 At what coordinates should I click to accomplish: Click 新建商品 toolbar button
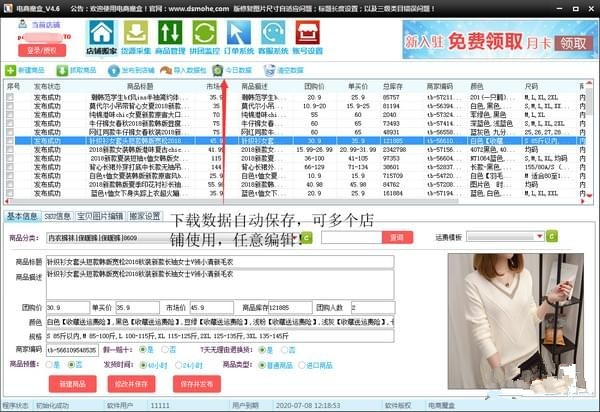(28, 71)
